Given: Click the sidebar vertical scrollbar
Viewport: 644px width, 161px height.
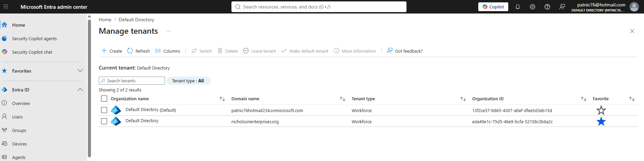Looking at the screenshot, I should (89, 88).
